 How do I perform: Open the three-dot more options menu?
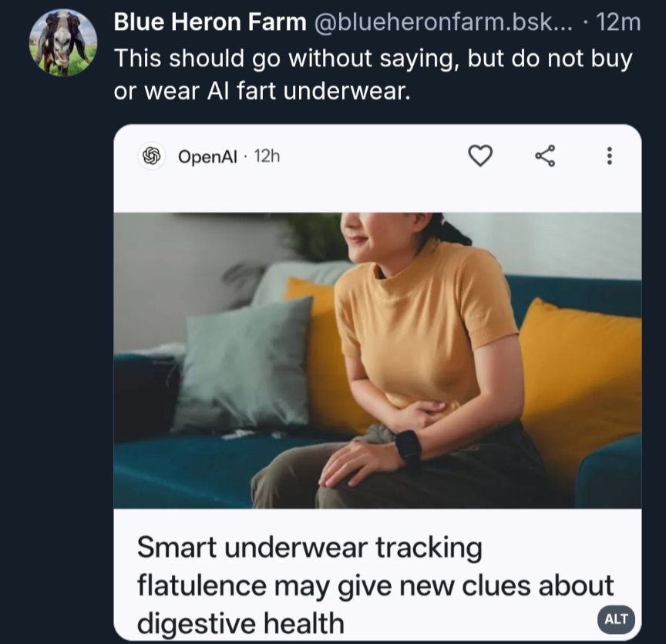(x=610, y=156)
